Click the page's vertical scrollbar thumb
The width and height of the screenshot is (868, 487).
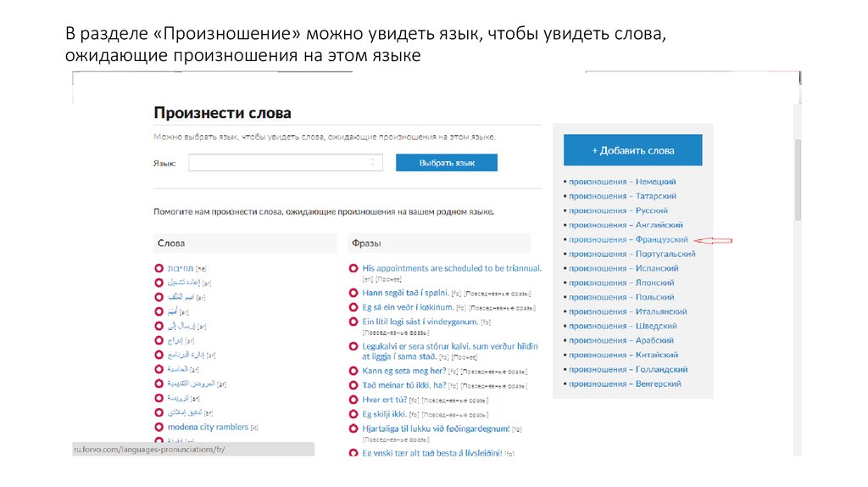tap(798, 180)
